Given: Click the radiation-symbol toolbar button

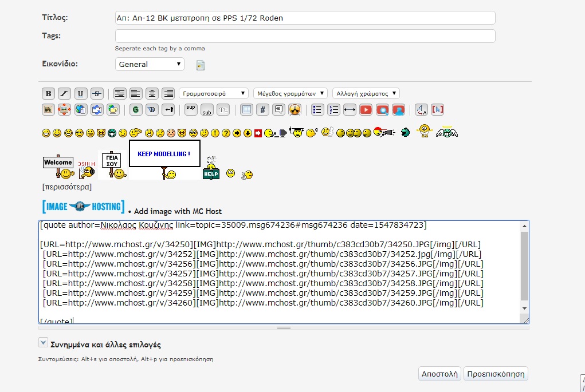Looking at the screenshot, I should click(x=295, y=109).
